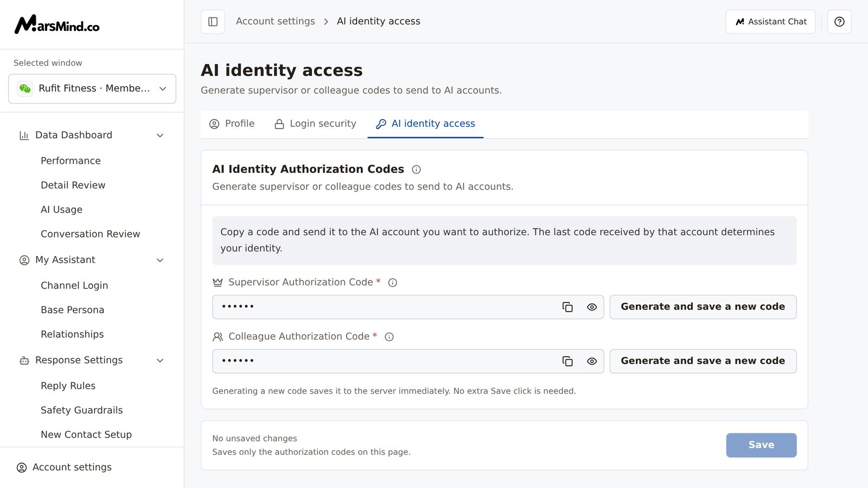This screenshot has width=868, height=488.
Task: Toggle the sidebar panel icon
Action: (213, 22)
